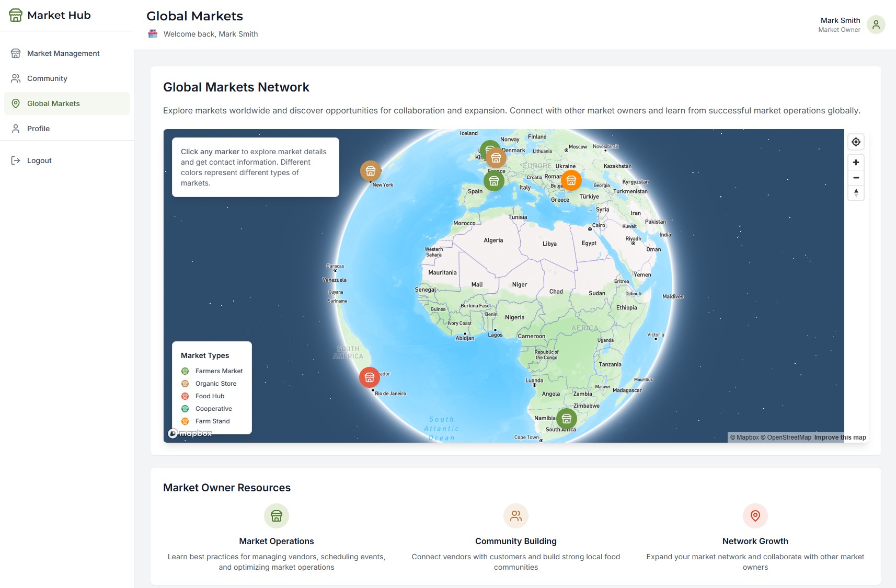Screen dimensions: 896x588
Task: Click Mark Smith's avatar icon
Action: coord(876,24)
